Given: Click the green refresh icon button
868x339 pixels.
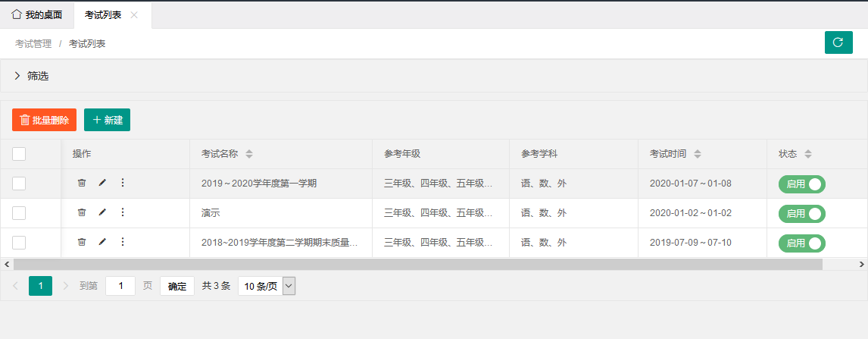Looking at the screenshot, I should pos(838,42).
